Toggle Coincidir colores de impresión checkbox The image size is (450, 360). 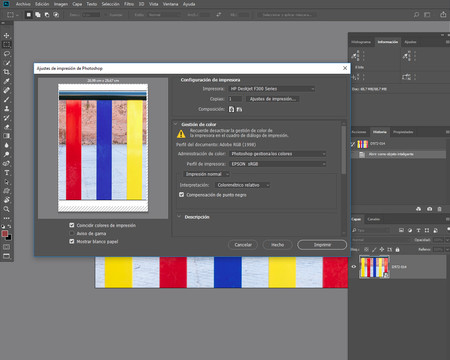click(x=72, y=225)
